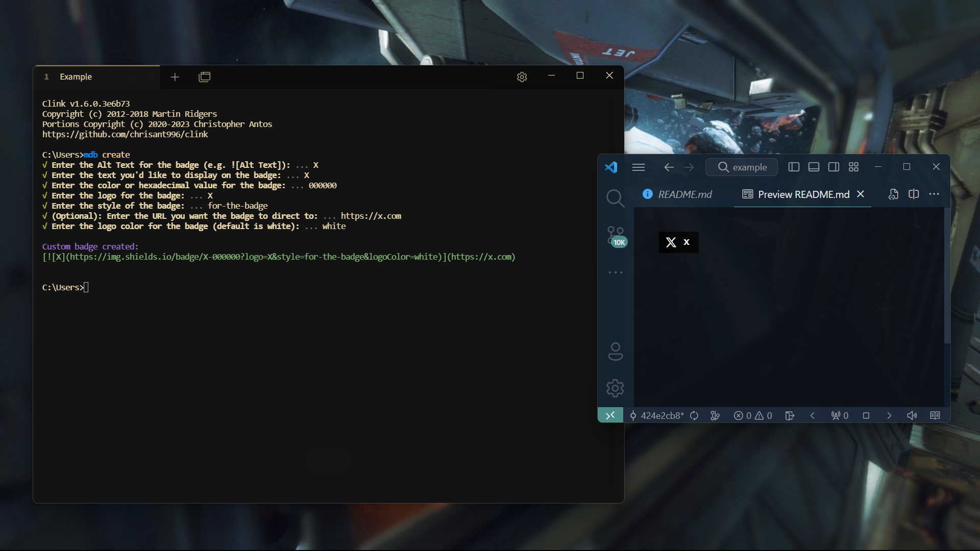Toggle the VS Code bottom panel layout
Image resolution: width=980 pixels, height=551 pixels.
tap(814, 167)
